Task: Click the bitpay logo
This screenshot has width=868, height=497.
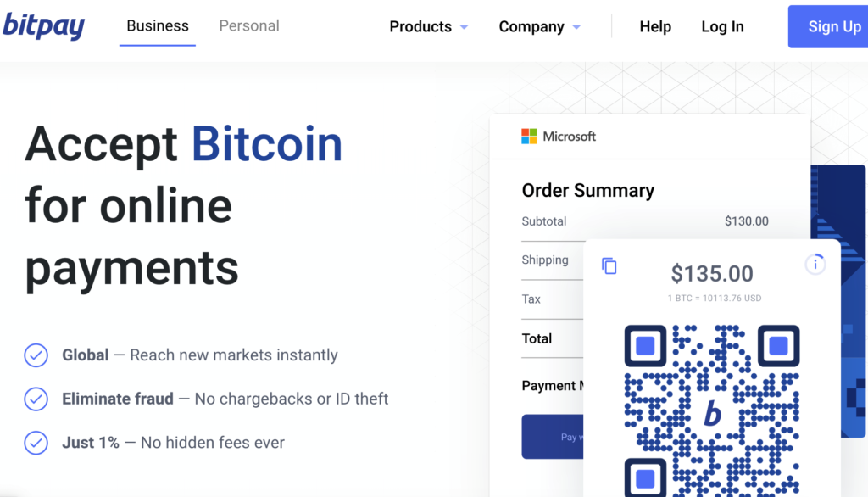Action: point(44,26)
